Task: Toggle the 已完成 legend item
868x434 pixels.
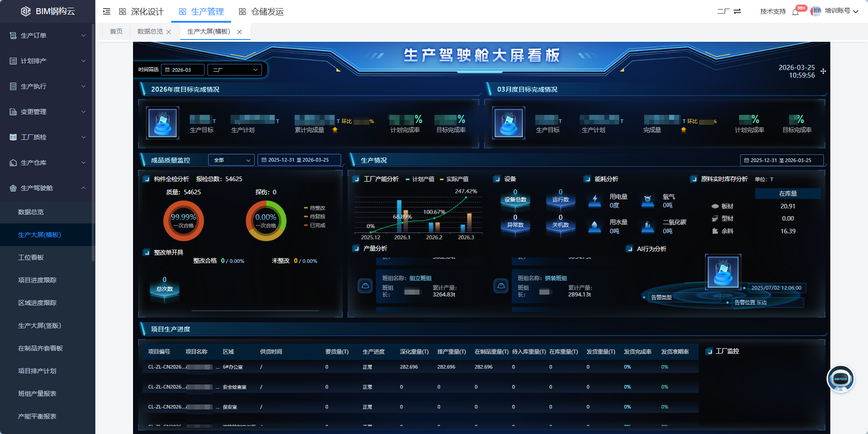Action: click(315, 225)
